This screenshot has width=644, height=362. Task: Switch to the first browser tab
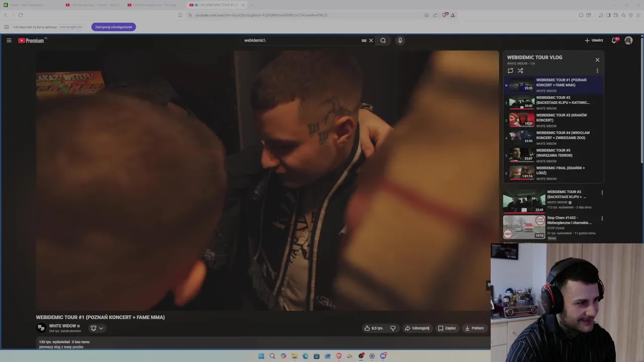click(30, 5)
